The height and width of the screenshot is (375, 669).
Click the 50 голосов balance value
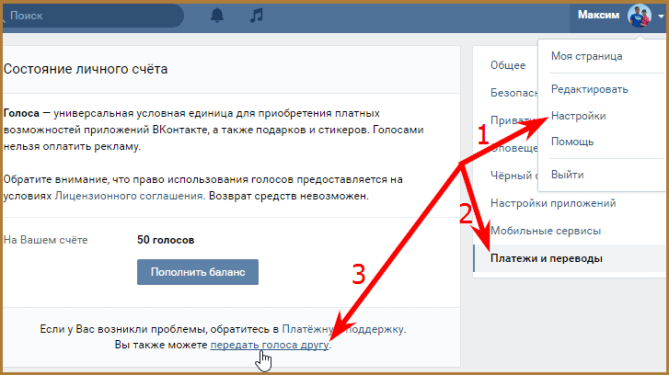point(166,240)
